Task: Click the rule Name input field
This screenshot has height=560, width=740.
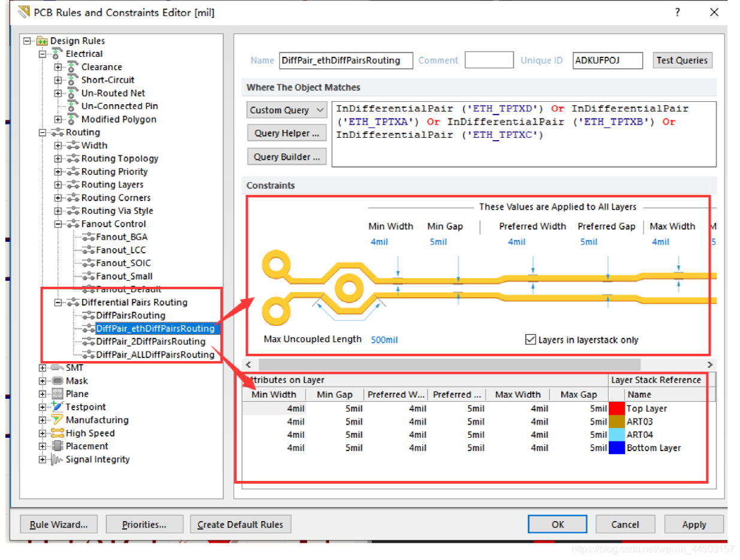Action: 346,60
